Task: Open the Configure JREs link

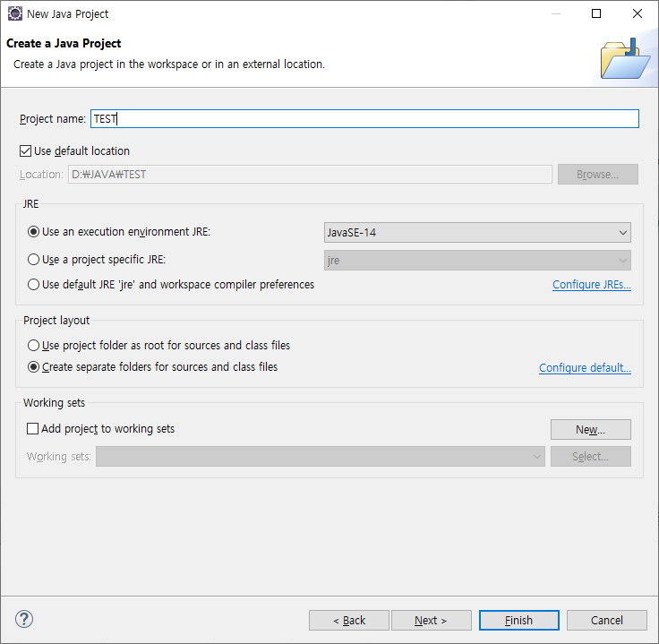Action: pyautogui.click(x=592, y=285)
